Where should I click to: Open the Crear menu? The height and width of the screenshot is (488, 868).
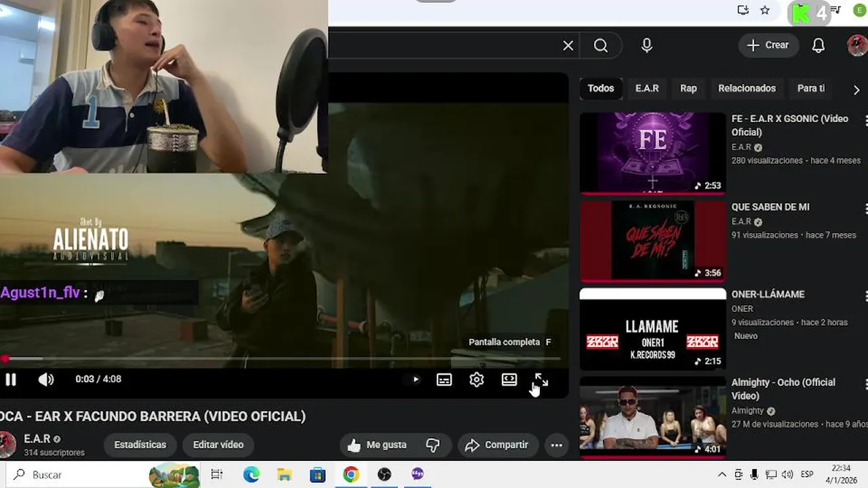pos(768,45)
